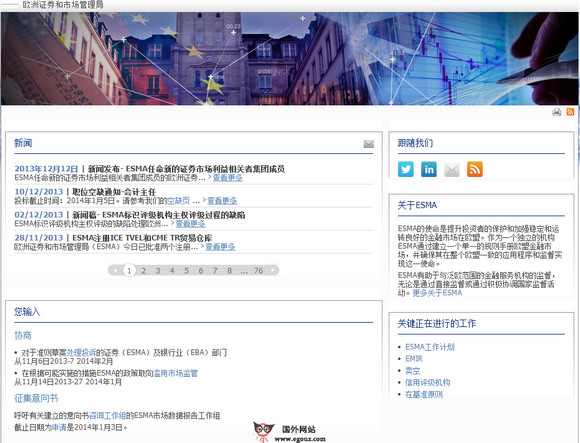
Task: Open the 滥用市场监管 consultation link
Action: (175, 373)
